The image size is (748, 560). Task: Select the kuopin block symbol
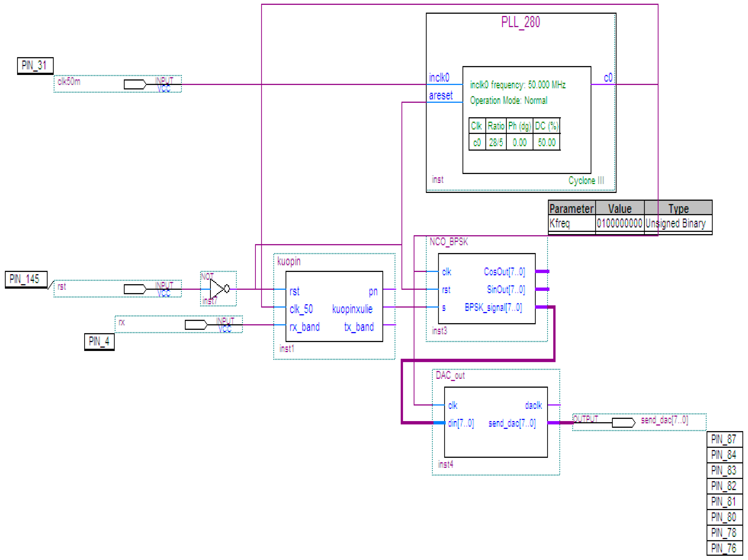[334, 306]
